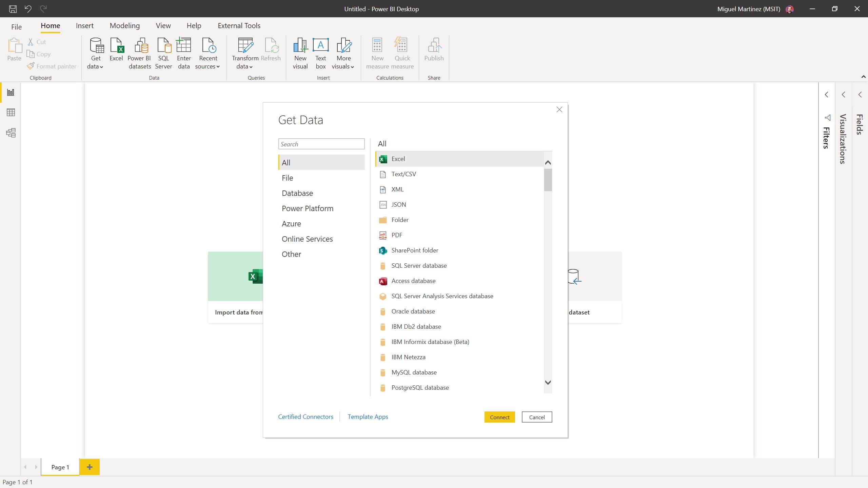Insert a New visual from the ribbon
868x488 pixels.
(x=300, y=53)
